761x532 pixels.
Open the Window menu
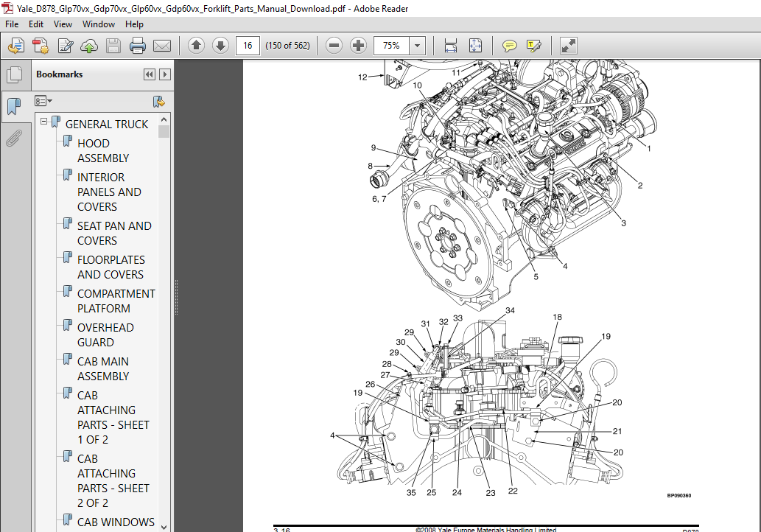click(x=99, y=24)
